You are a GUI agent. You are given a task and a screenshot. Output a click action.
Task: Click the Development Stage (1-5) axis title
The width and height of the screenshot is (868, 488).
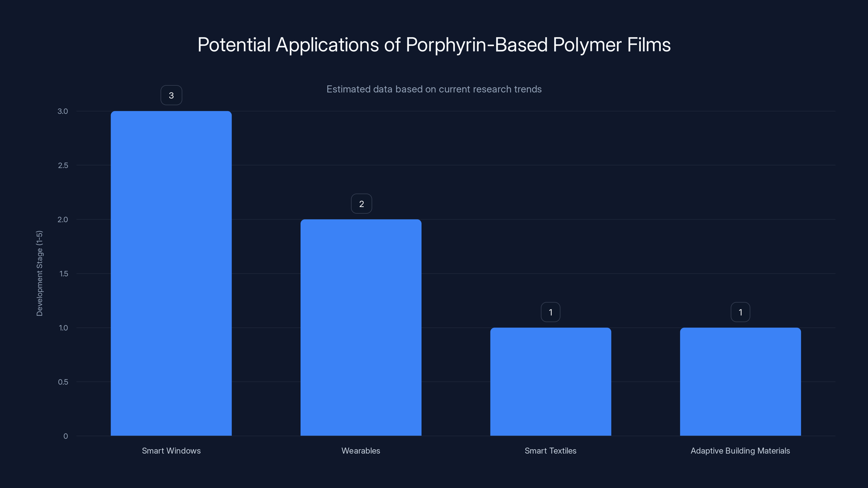[39, 273]
